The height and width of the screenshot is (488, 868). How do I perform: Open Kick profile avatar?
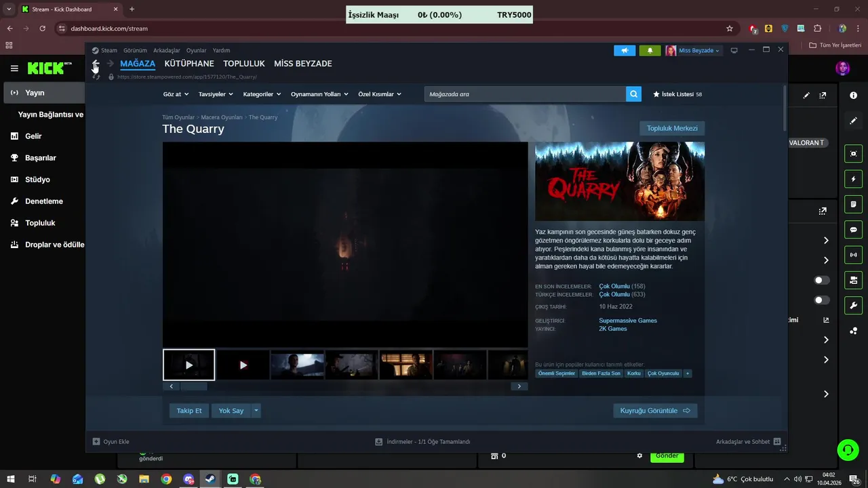coord(843,68)
